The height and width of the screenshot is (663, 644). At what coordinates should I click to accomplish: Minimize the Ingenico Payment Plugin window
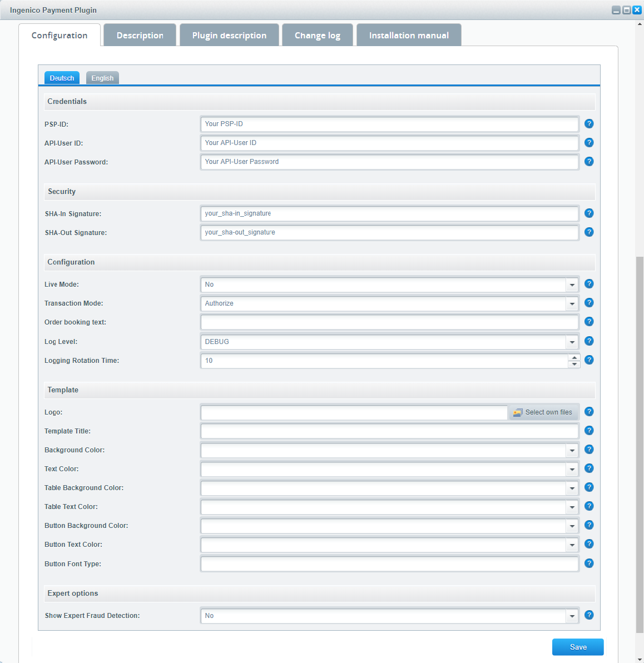616,10
